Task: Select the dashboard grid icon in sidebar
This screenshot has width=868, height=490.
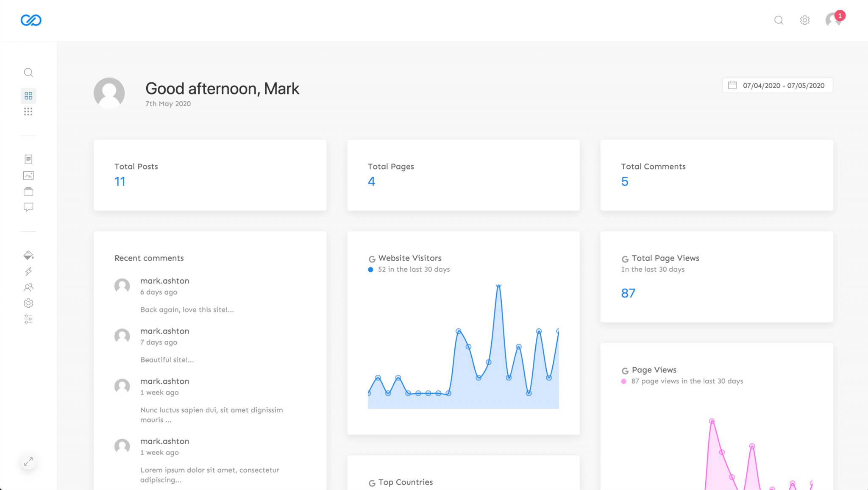Action: [x=28, y=95]
